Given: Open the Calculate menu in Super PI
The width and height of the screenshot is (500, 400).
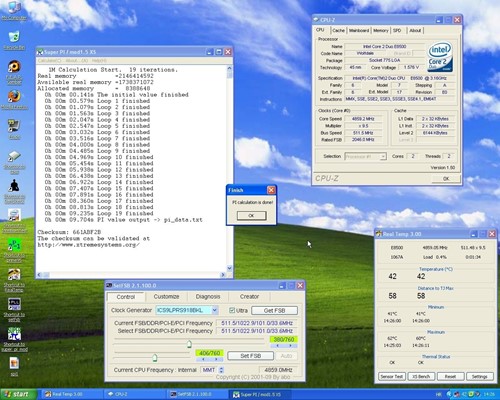Looking at the screenshot, I should coord(49,61).
